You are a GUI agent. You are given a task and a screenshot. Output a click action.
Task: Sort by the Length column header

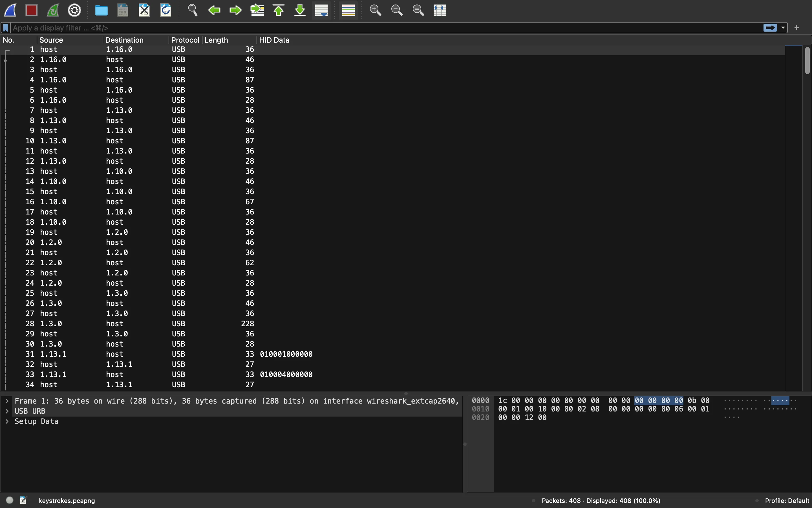click(230, 40)
